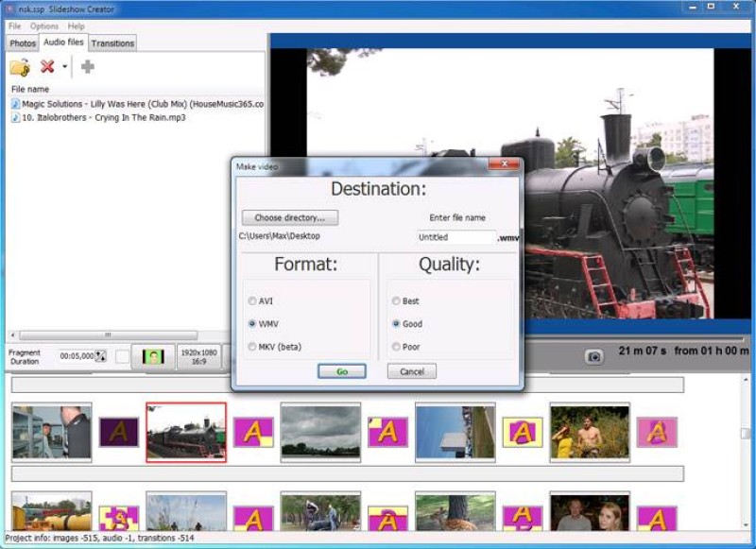
Task: Expand the dropdown arrow beside the remove icon
Action: tap(65, 67)
